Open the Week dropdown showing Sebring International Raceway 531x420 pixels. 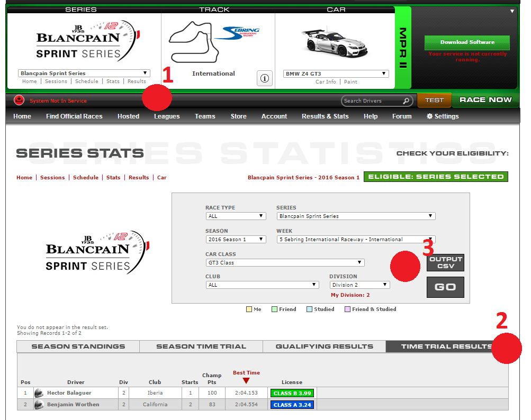(356, 239)
